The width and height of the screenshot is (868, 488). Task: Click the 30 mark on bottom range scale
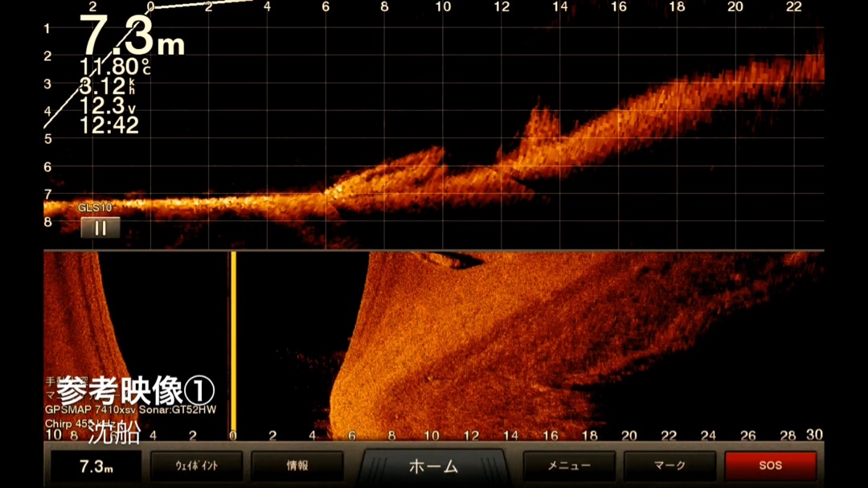pos(814,435)
